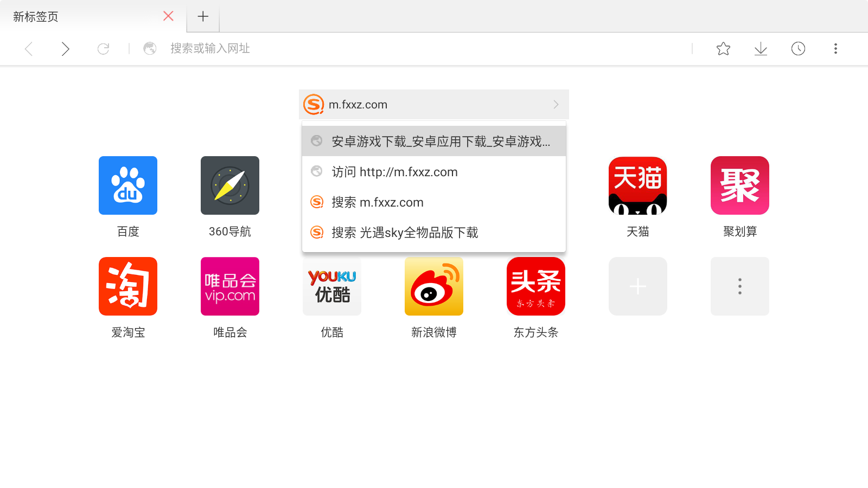Go back with the back arrow
Screen dimensions: 868x488
coord(29,49)
